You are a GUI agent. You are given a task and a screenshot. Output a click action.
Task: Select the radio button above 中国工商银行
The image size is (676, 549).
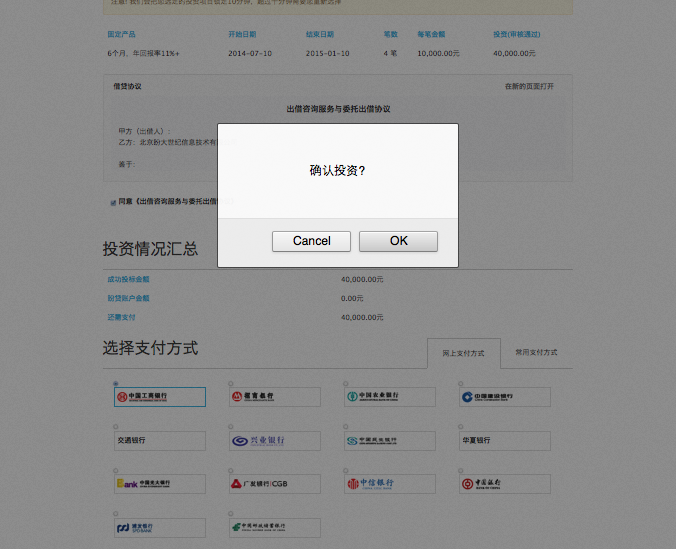(x=116, y=384)
